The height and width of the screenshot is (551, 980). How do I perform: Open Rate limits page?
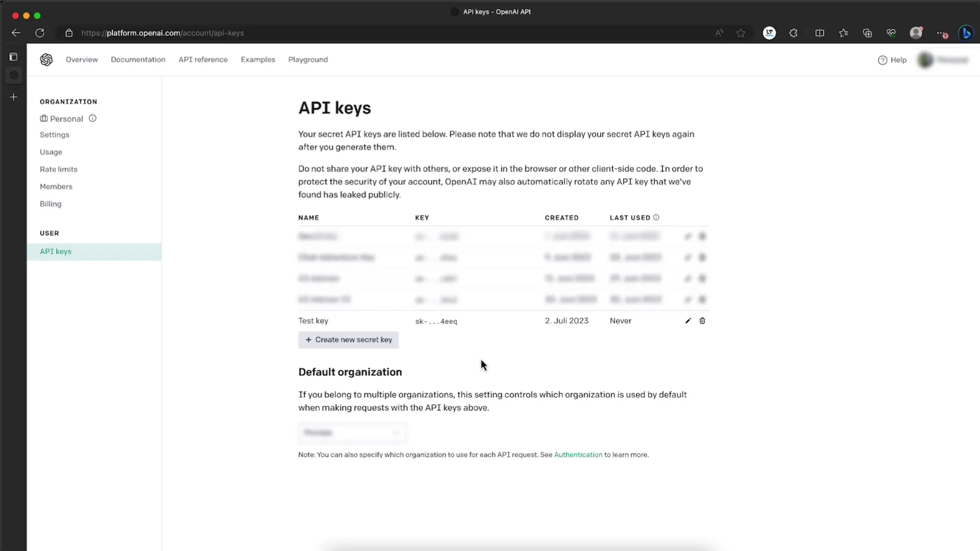click(x=59, y=169)
